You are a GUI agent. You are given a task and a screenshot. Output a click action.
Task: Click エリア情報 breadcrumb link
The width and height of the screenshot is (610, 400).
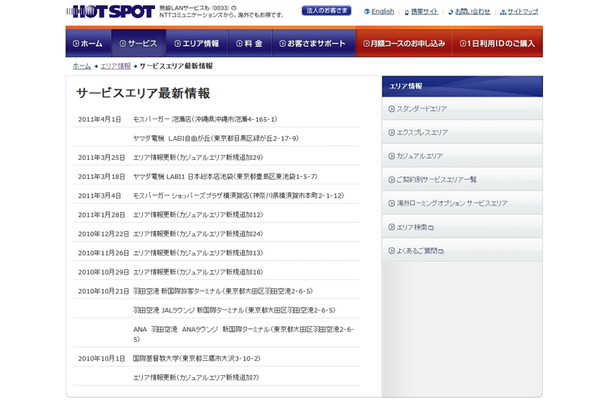click(x=116, y=66)
